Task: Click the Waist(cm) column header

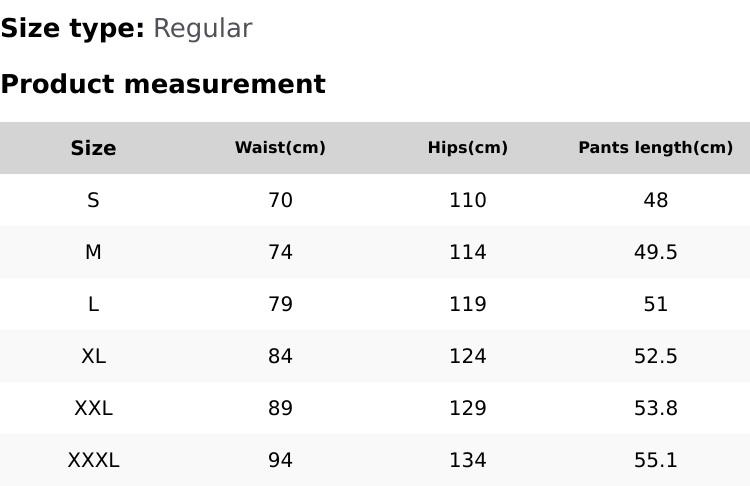Action: click(280, 148)
